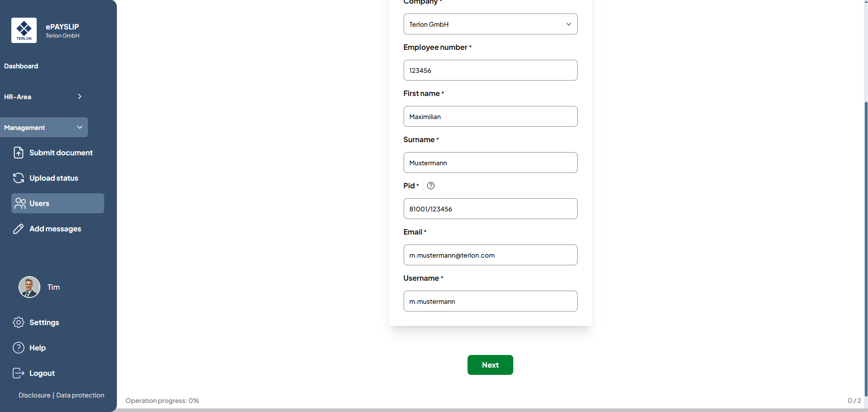Open the Company dropdown
The width and height of the screenshot is (868, 412).
(490, 24)
